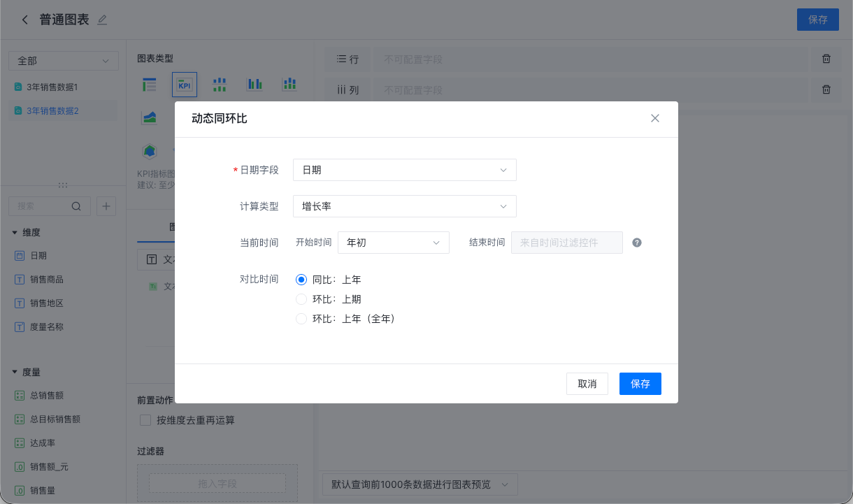Choose 环比：上年（全年） radio option
This screenshot has height=504, width=853.
coord(345,319)
